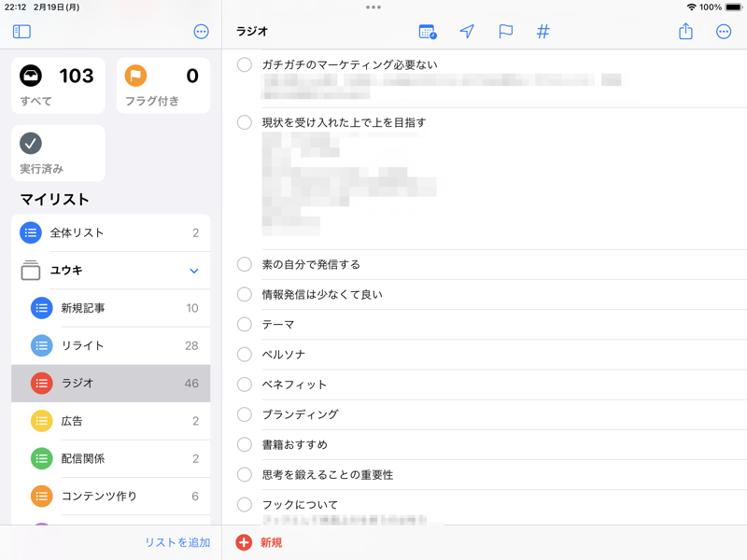
Task: Tap リストを追加 link
Action: coord(177,542)
